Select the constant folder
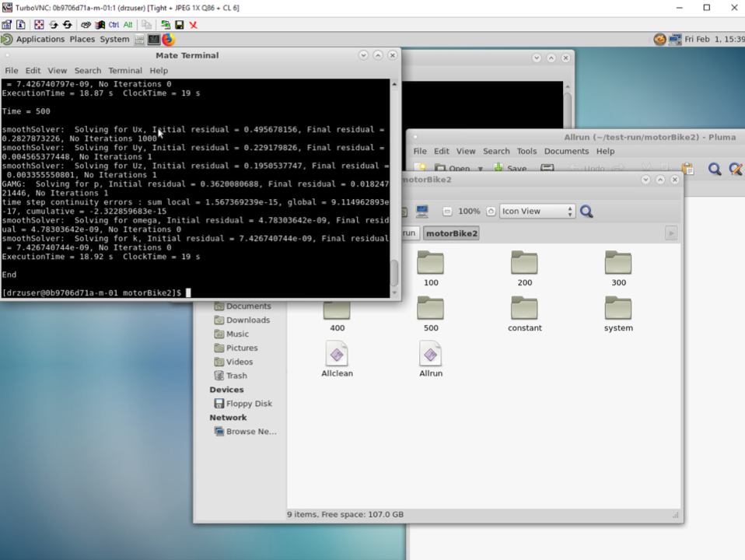The width and height of the screenshot is (745, 560). (525, 314)
